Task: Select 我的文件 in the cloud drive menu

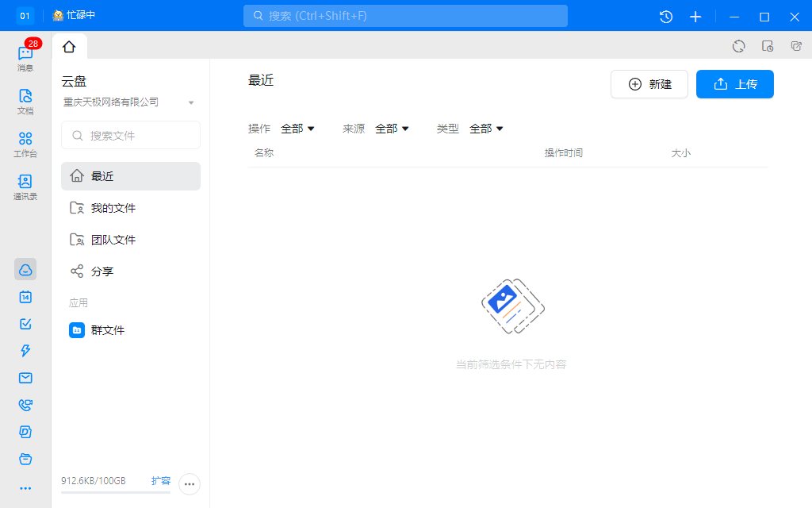Action: click(x=112, y=207)
